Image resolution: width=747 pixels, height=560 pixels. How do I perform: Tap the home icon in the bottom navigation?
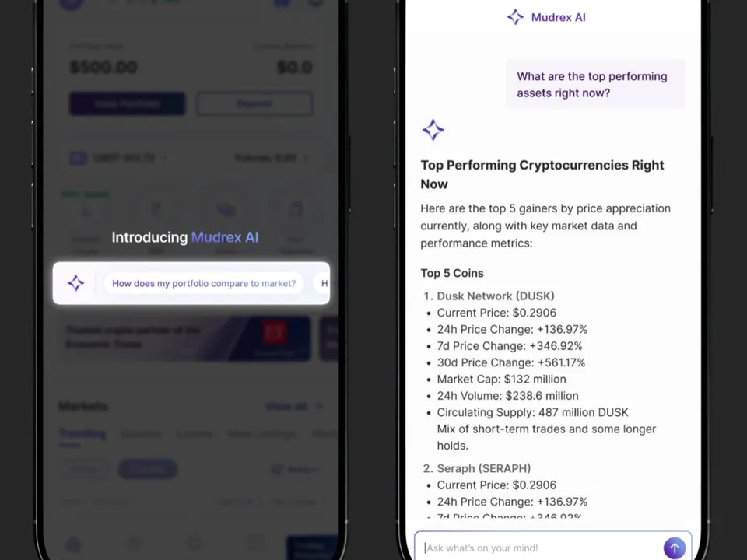pyautogui.click(x=73, y=544)
